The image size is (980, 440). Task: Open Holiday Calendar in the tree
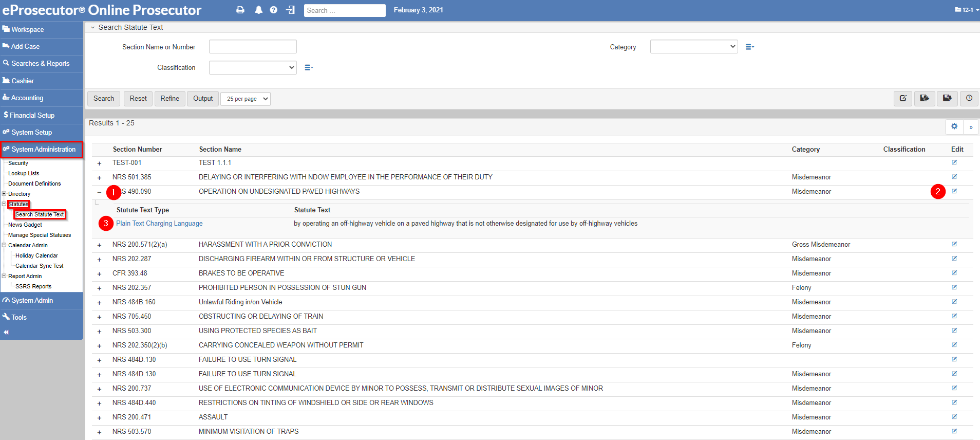36,255
